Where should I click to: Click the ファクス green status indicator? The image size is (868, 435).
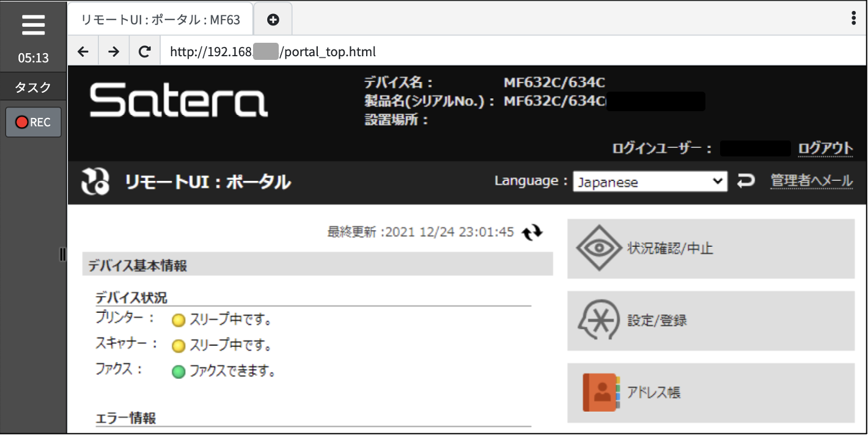click(x=178, y=371)
